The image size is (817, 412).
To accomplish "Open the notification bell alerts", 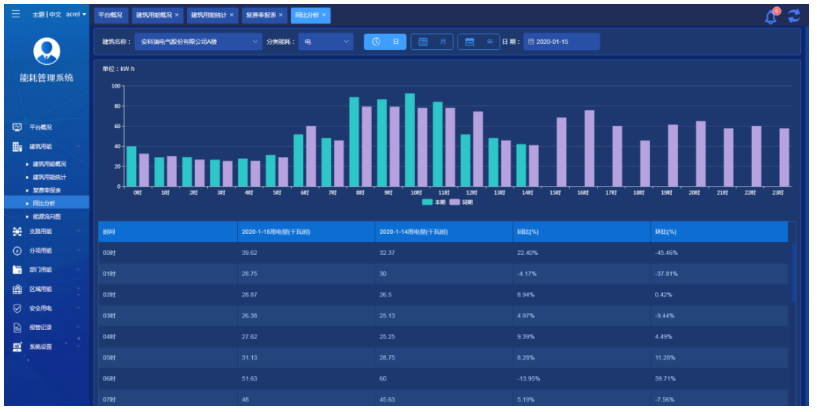I will click(x=771, y=16).
